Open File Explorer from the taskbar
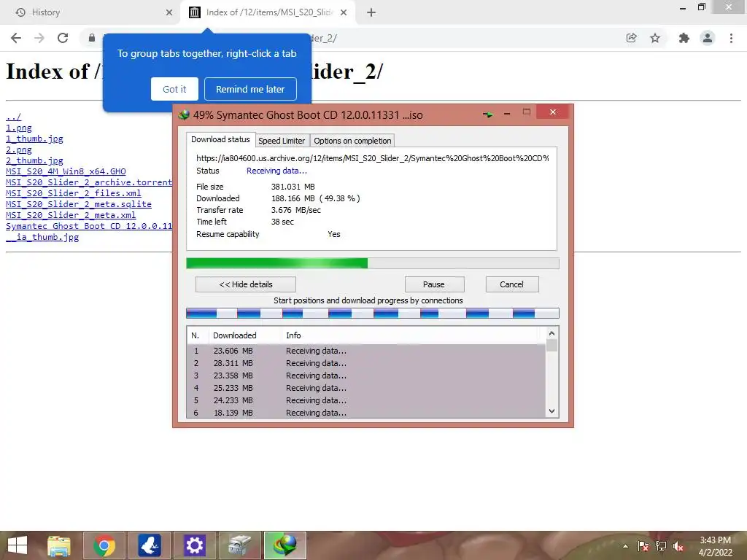747x560 pixels. pos(59,545)
